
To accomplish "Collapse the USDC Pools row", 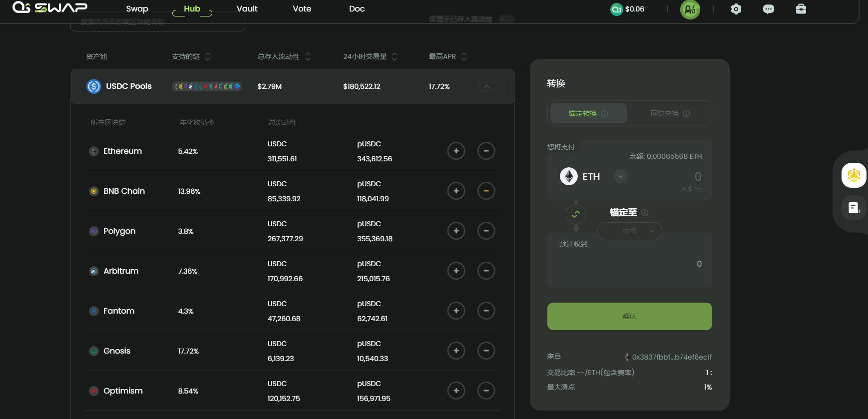I will 487,86.
